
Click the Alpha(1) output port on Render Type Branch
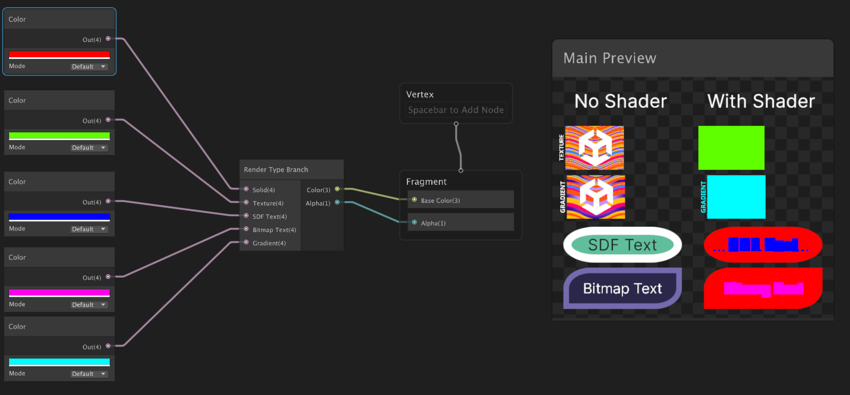(x=337, y=202)
